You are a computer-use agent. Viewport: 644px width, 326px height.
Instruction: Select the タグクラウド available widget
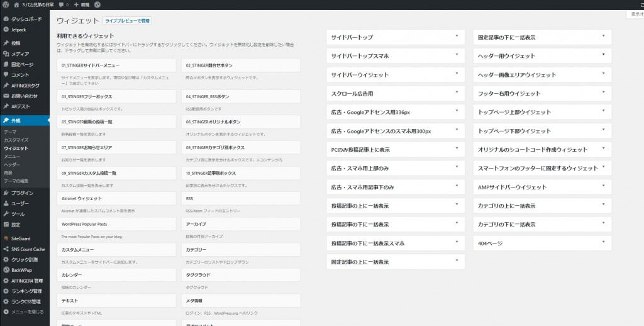(x=241, y=275)
